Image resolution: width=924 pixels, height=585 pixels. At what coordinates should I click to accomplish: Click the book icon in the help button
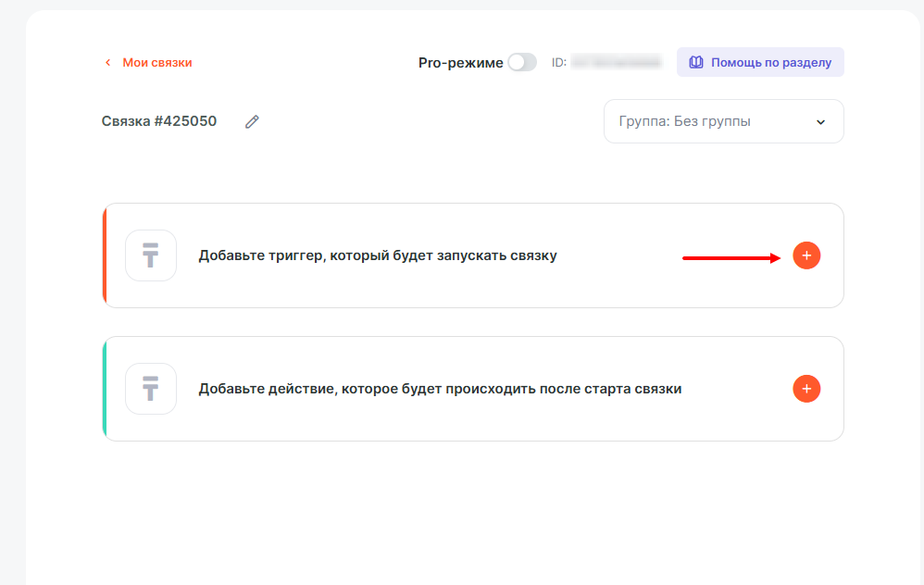pyautogui.click(x=696, y=63)
